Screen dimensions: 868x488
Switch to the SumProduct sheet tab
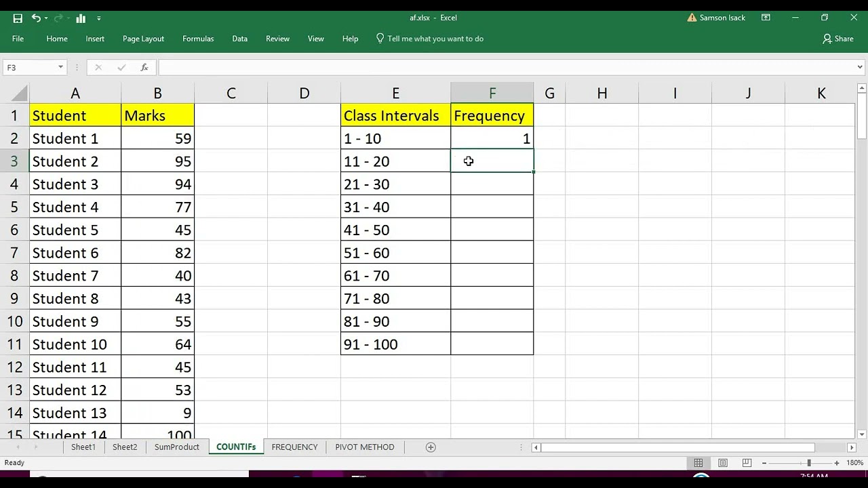pos(176,447)
